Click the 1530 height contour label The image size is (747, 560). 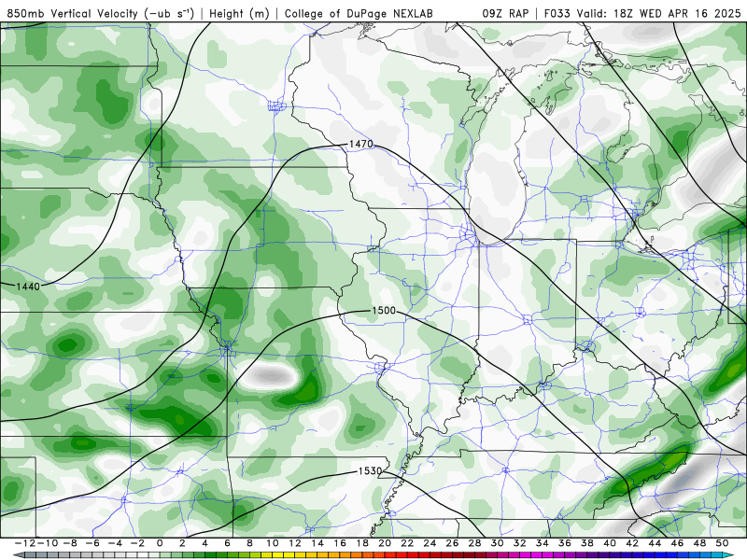point(370,471)
